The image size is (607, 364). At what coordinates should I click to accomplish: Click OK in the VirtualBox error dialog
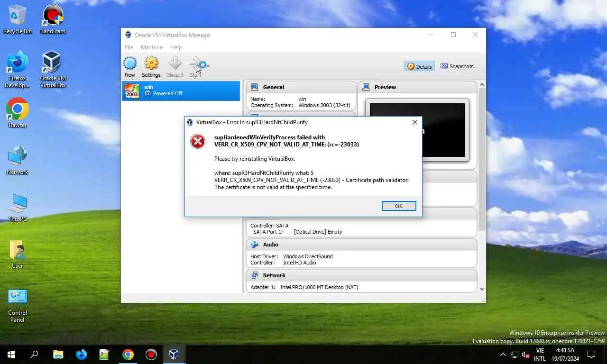[x=399, y=206]
